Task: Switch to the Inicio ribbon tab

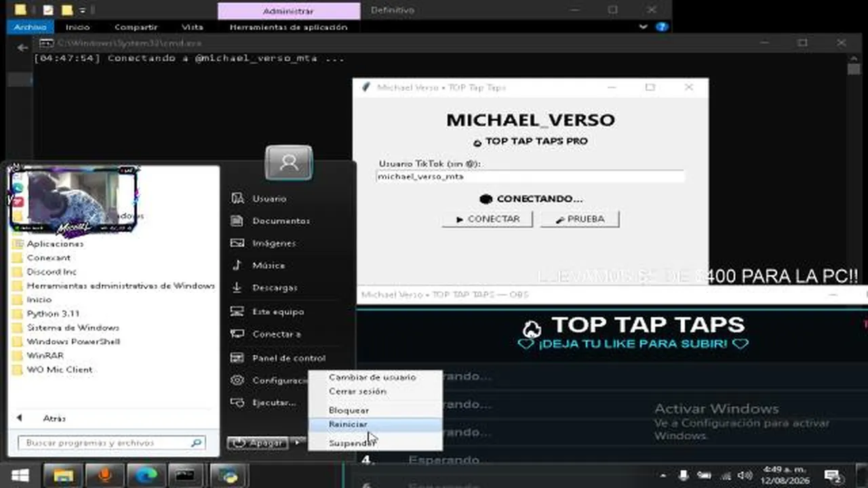Action: tap(77, 27)
